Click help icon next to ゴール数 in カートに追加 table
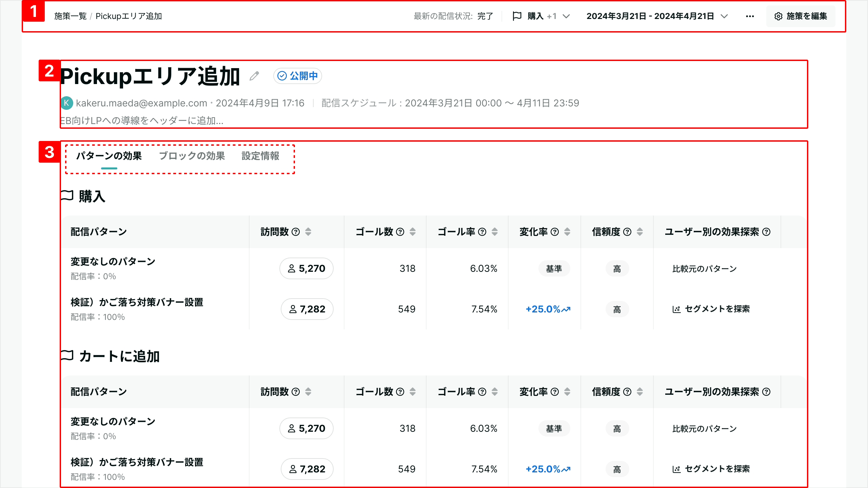The image size is (868, 488). pos(400,392)
